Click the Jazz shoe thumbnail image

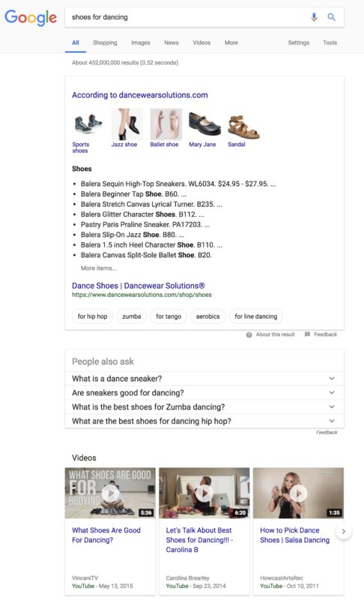pyautogui.click(x=127, y=124)
